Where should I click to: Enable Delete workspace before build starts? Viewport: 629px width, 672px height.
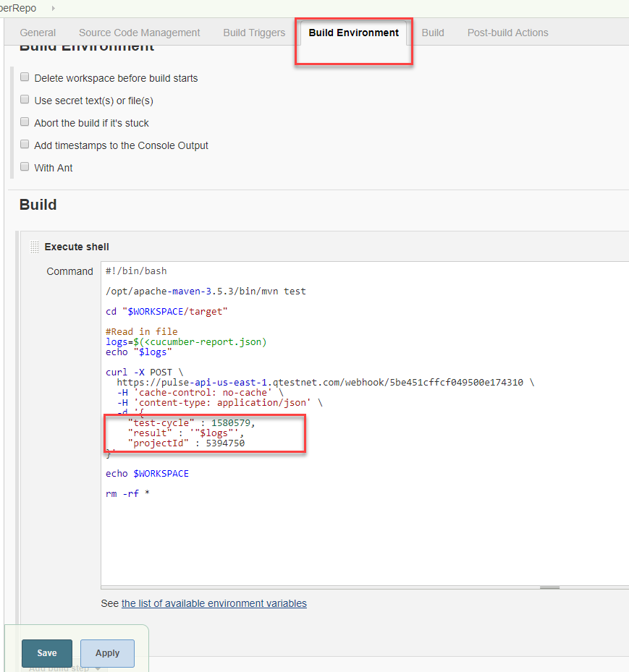(x=25, y=77)
